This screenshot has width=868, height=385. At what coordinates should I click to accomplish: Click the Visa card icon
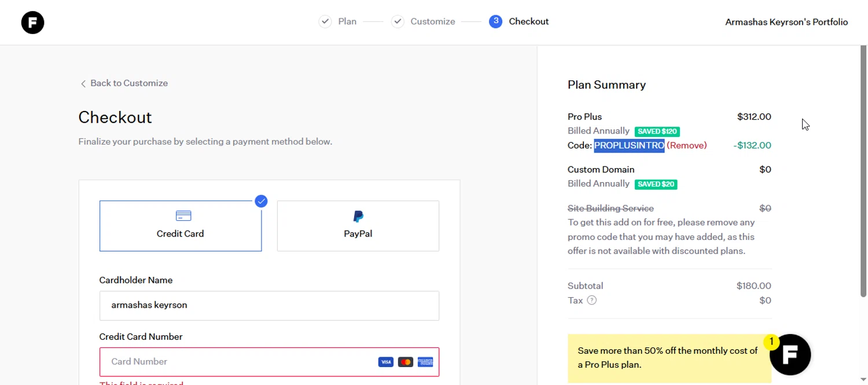(385, 362)
